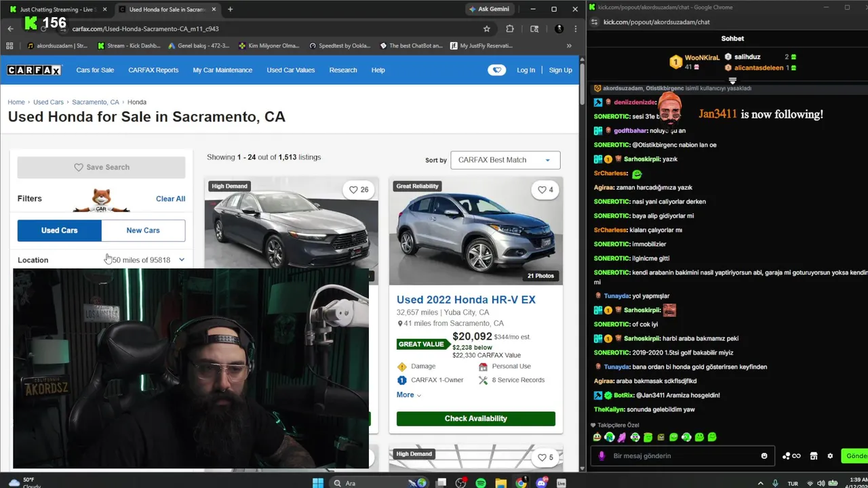Open File Explorer from the taskbar
The height and width of the screenshot is (488, 868).
500,483
